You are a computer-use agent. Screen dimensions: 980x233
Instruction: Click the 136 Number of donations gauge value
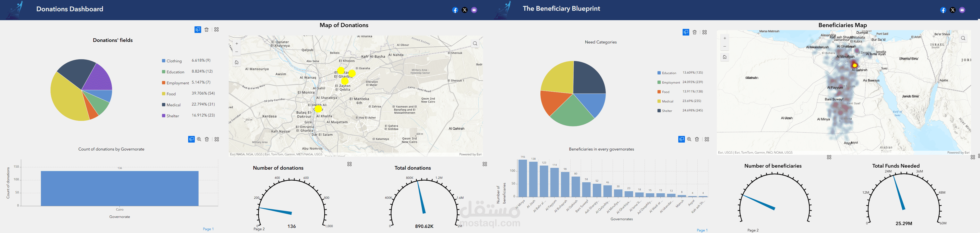point(292,226)
